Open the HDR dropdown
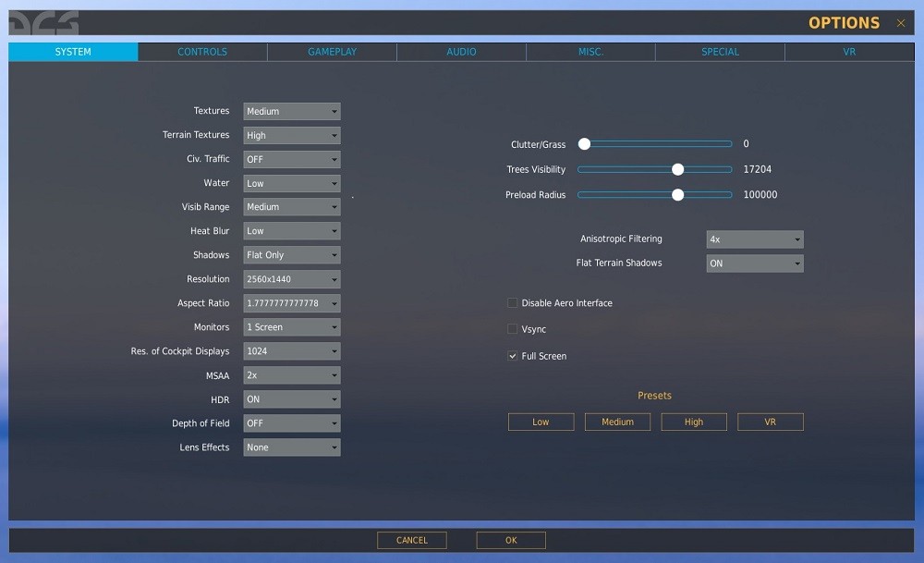 click(292, 399)
